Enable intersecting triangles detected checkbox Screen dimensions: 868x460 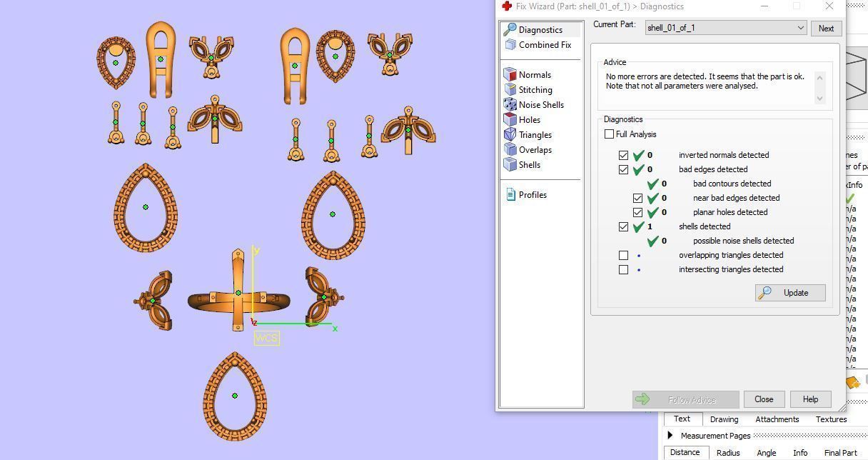623,269
